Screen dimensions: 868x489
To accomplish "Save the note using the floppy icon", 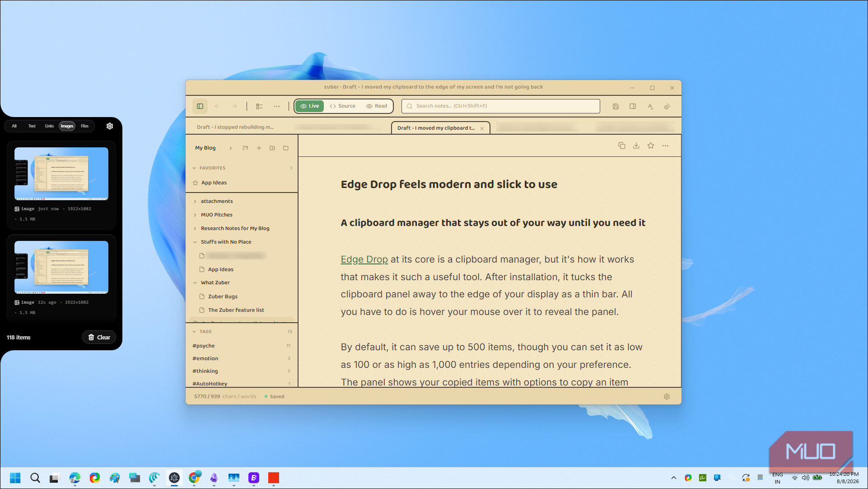I will click(616, 106).
